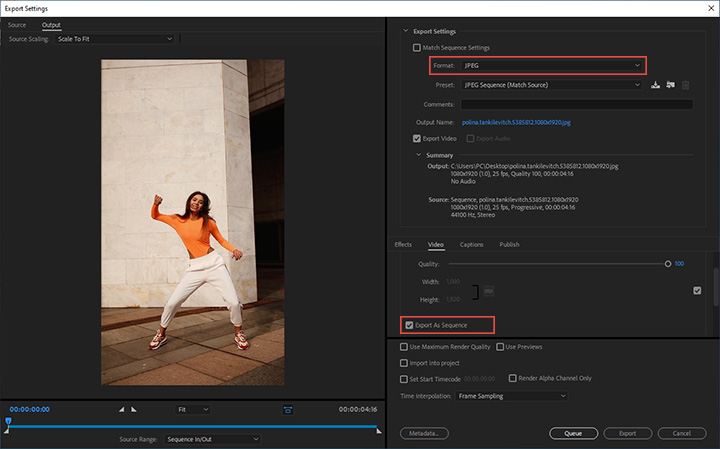Screen dimensions: 720x449
Task: Click the Set In Point marker icon
Action: point(122,409)
